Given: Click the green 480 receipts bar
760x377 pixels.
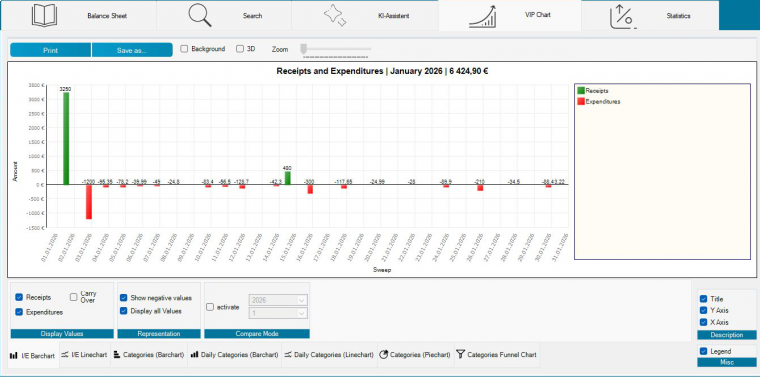Looking at the screenshot, I should [x=287, y=178].
